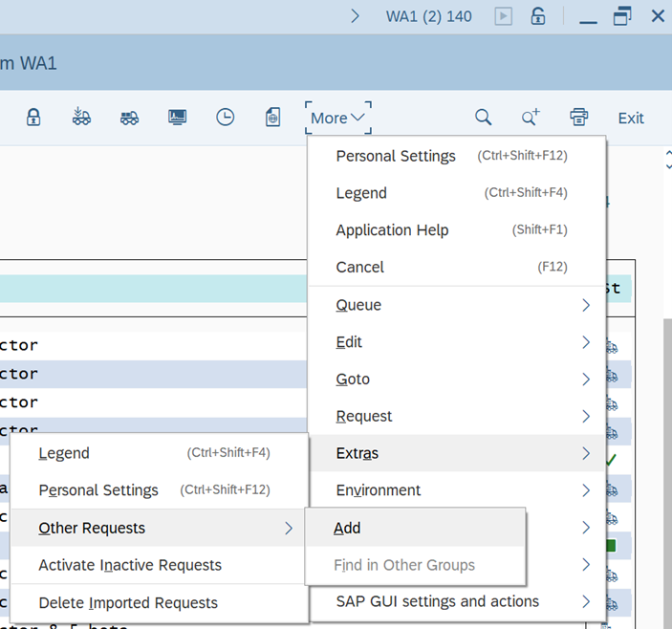Viewport: 672px width, 629px height.
Task: Choose Legend in the Extras submenu
Action: point(160,453)
